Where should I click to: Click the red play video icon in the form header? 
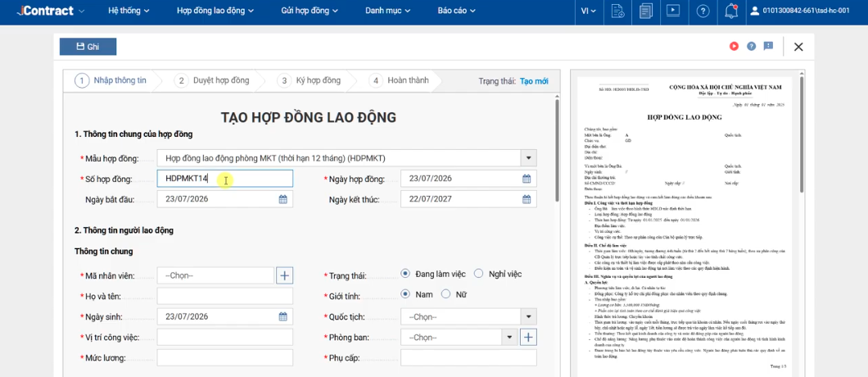click(734, 47)
